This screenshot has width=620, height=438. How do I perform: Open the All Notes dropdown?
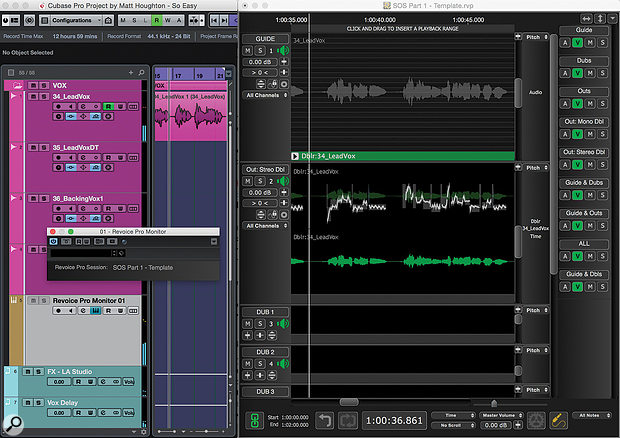click(592, 415)
